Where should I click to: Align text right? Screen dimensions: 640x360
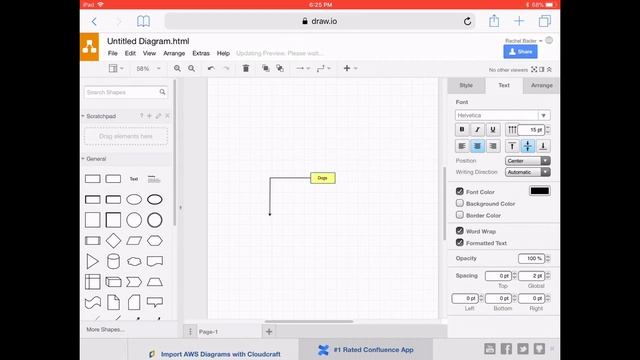493,146
